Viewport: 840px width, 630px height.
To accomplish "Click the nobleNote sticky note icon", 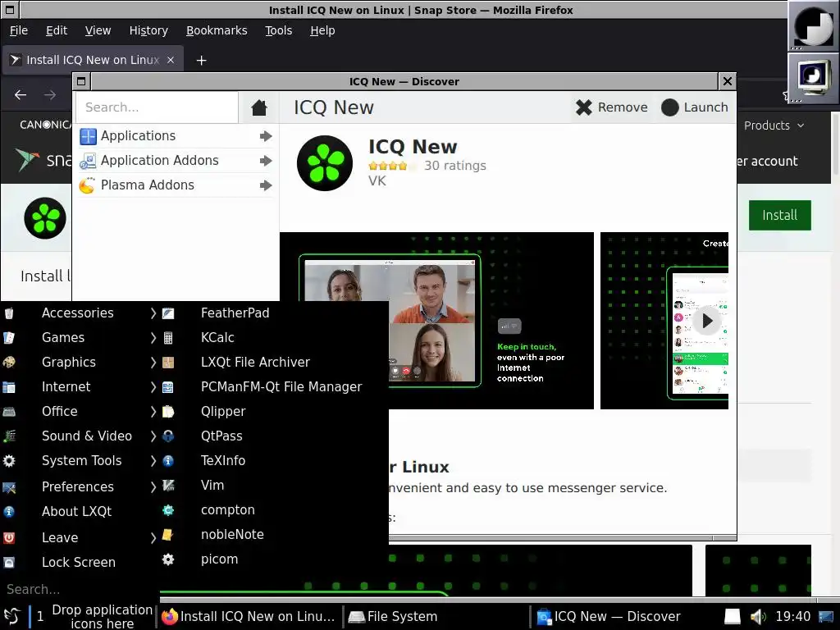I will (x=168, y=535).
